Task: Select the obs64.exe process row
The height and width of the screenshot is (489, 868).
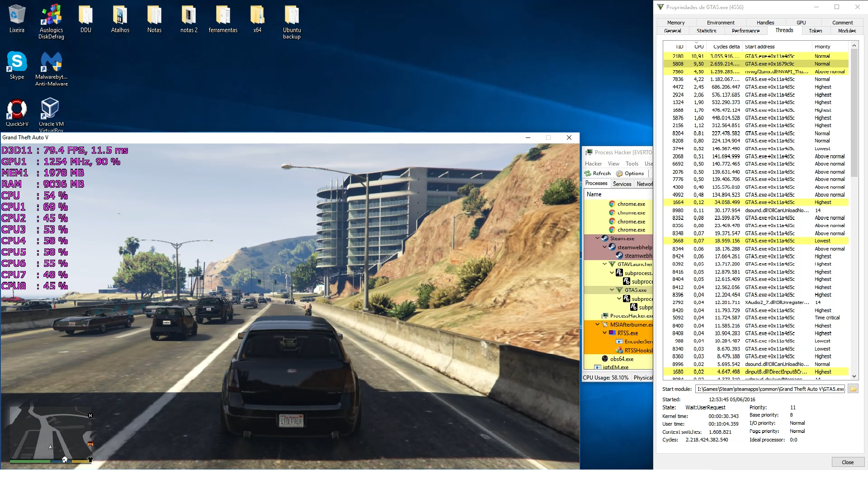Action: point(618,359)
